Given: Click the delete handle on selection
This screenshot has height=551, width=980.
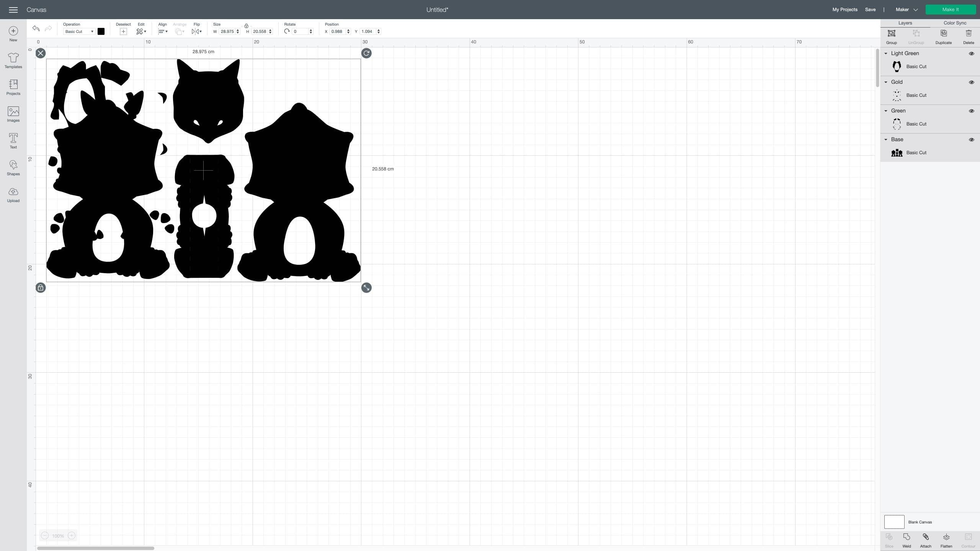Looking at the screenshot, I should [41, 53].
